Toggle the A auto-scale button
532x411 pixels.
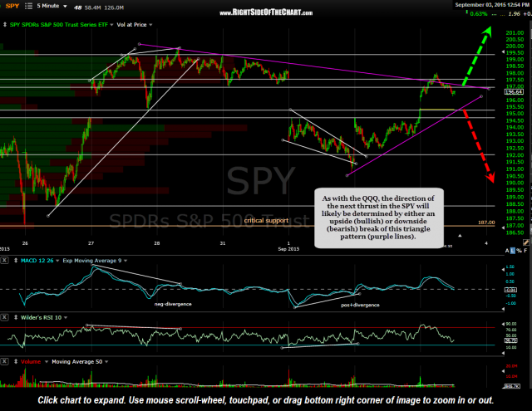pyautogui.click(x=507, y=251)
